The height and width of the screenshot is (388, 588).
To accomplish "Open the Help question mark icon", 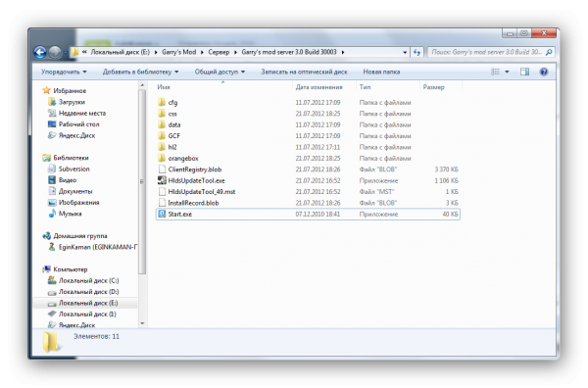I will (x=544, y=72).
